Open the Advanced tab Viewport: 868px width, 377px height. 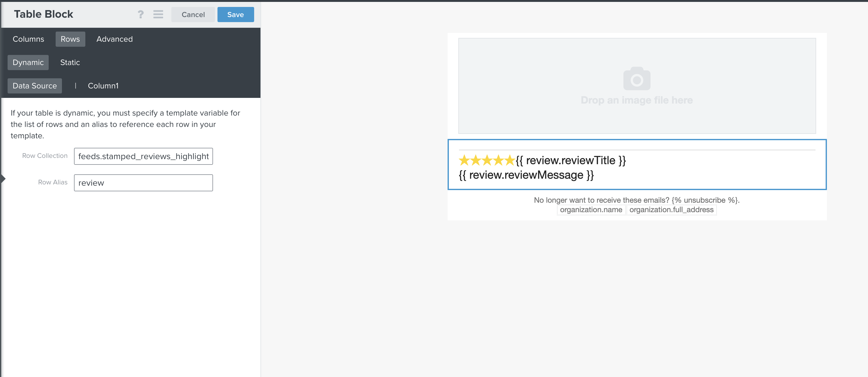(114, 39)
